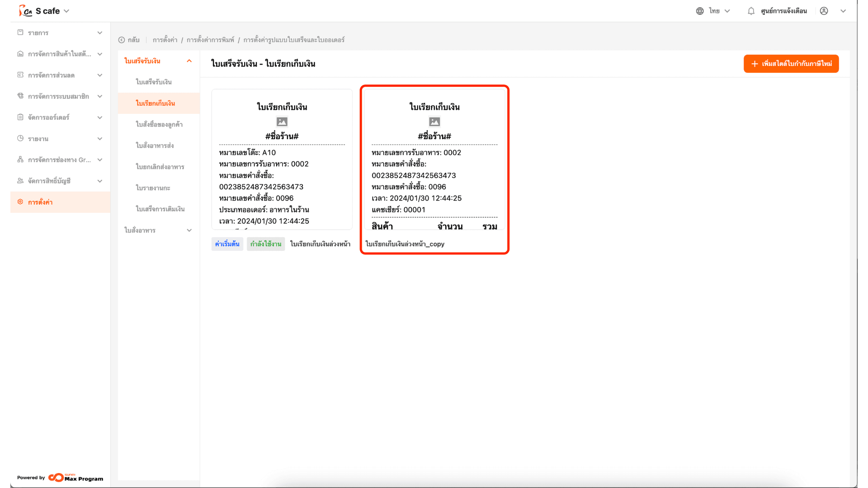This screenshot has width=868, height=488.
Task: Open the S cafe store dropdown arrow
Action: (66, 11)
